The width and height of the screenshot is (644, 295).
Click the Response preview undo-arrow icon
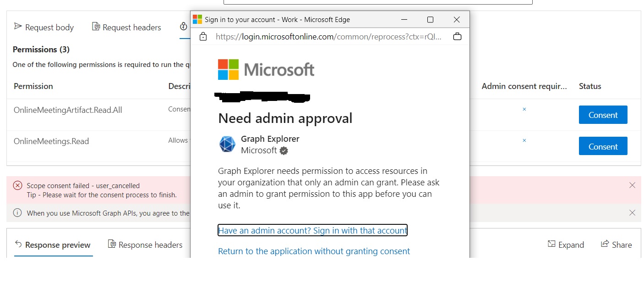pos(18,244)
